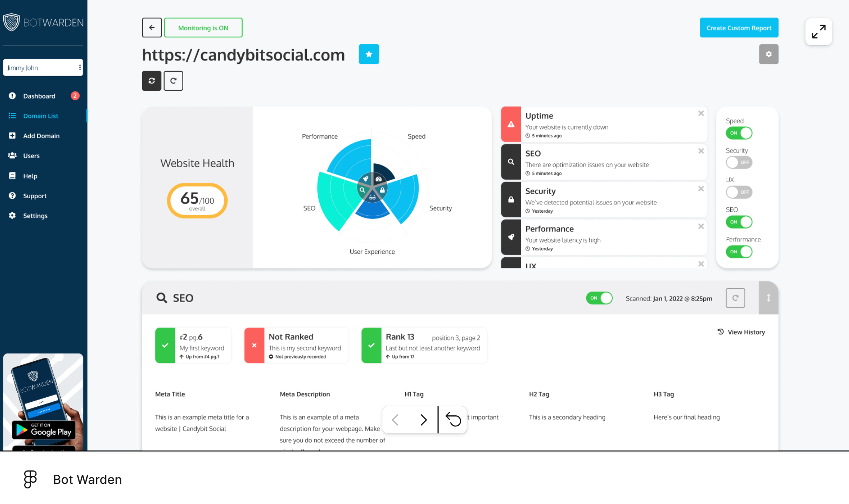849x504 pixels.
Task: Turn off the Speed toggle
Action: [739, 133]
